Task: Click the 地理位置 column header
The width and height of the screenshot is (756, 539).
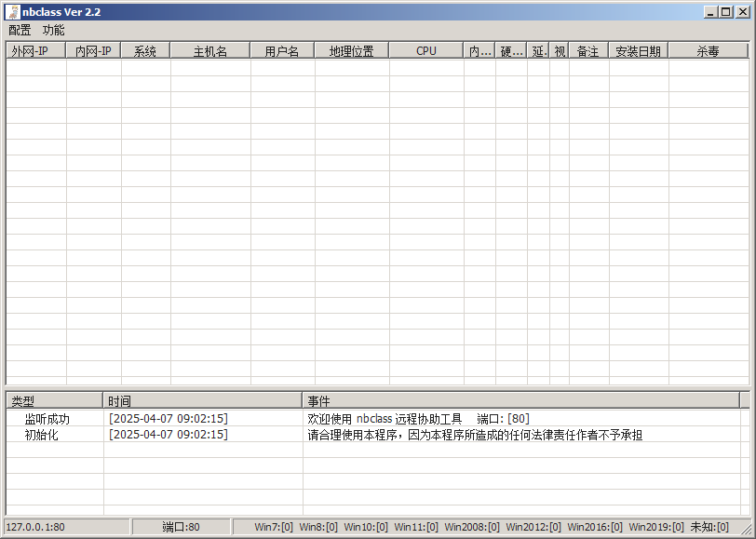Action: click(x=352, y=51)
